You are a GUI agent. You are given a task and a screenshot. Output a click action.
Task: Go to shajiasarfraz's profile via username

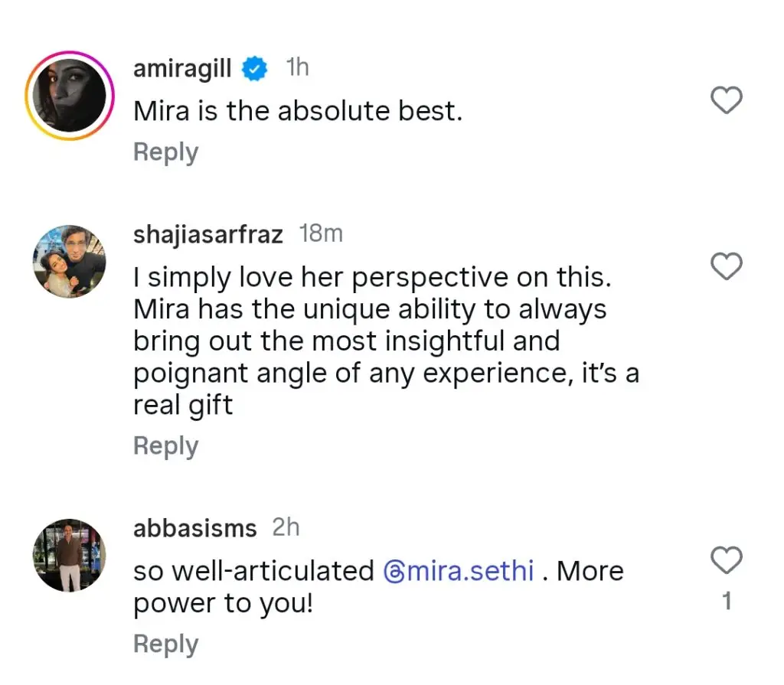[208, 235]
